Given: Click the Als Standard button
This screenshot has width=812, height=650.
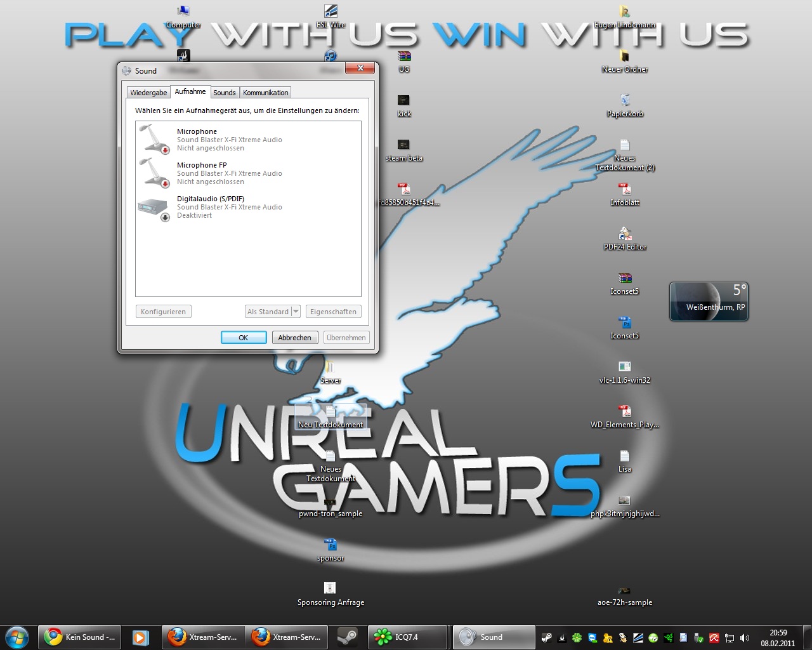Looking at the screenshot, I should click(x=268, y=312).
